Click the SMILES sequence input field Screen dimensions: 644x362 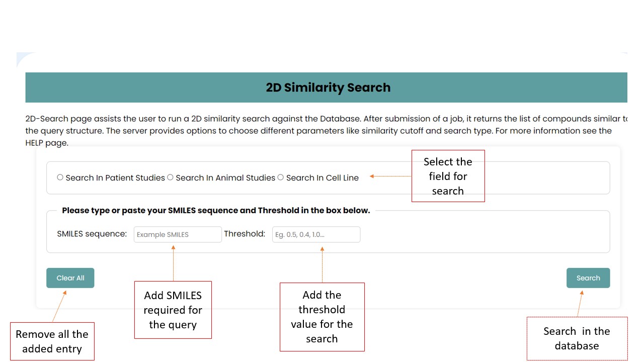point(178,234)
